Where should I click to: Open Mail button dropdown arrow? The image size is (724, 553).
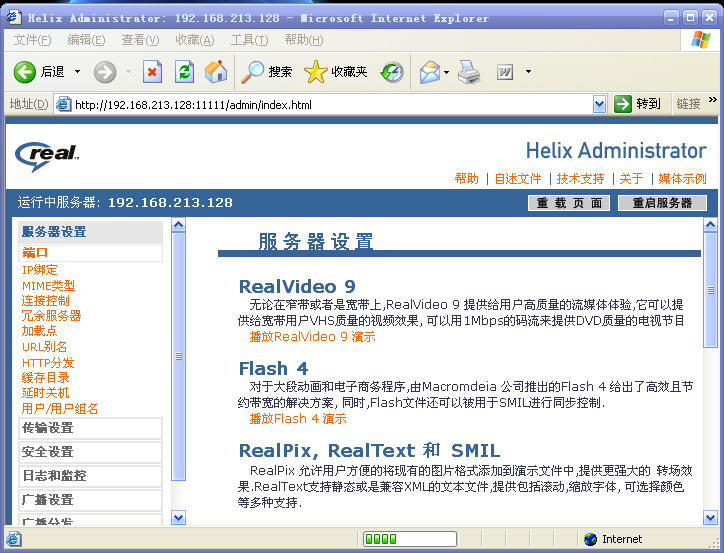coord(446,72)
